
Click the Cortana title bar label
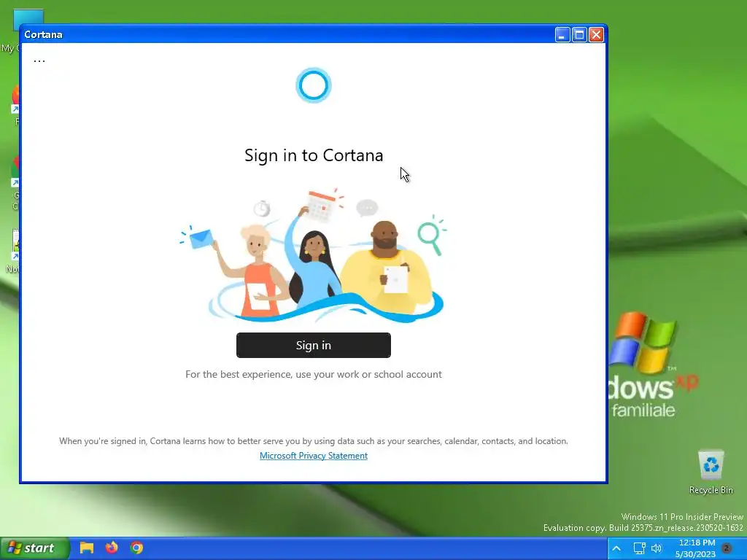pos(43,35)
